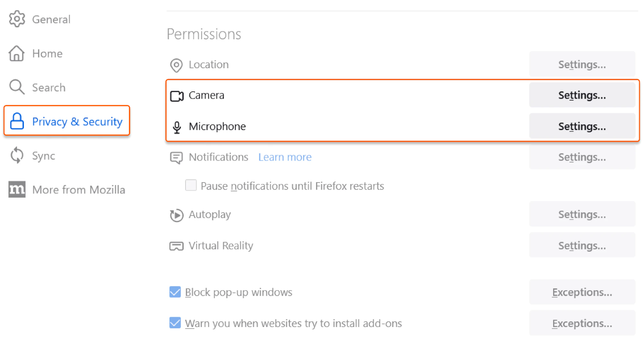Open the Learn more link for Notifications
This screenshot has height=346, width=644.
point(284,157)
